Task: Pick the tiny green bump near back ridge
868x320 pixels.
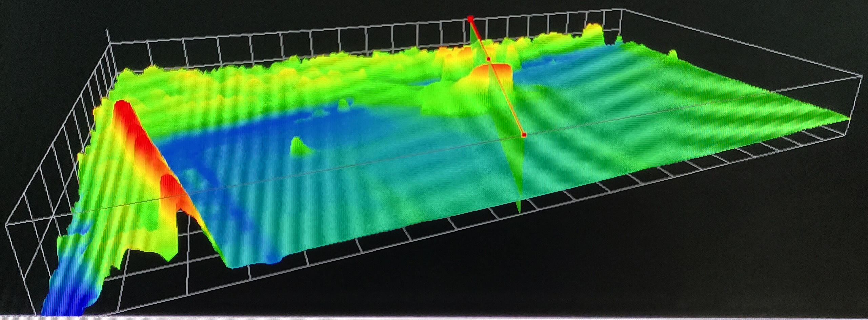Action: [x=343, y=103]
